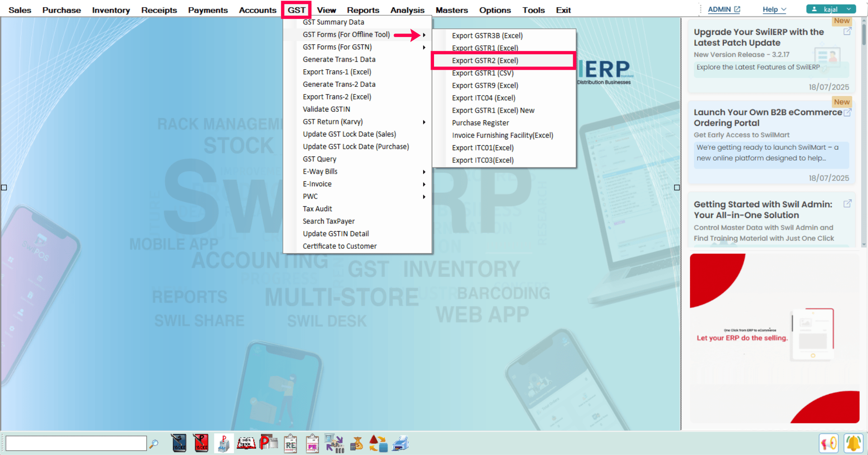The height and width of the screenshot is (455, 868).
Task: Open the Order Book icon
Action: coord(246,443)
